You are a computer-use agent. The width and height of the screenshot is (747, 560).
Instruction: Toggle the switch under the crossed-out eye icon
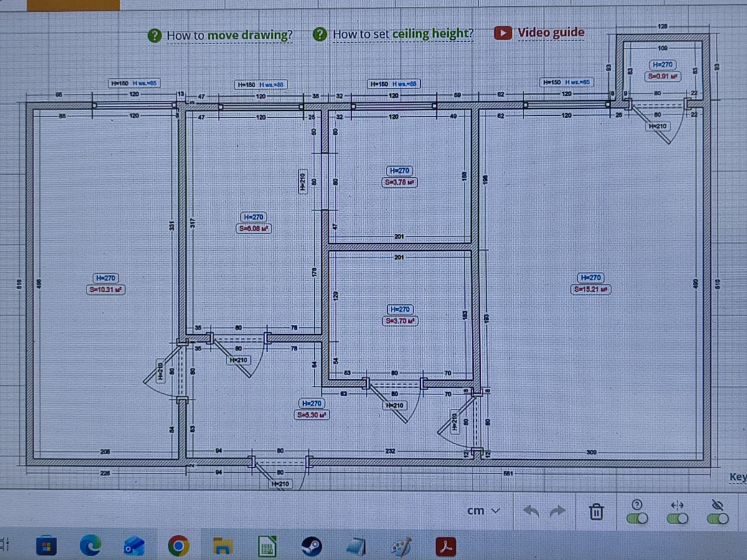point(718,518)
